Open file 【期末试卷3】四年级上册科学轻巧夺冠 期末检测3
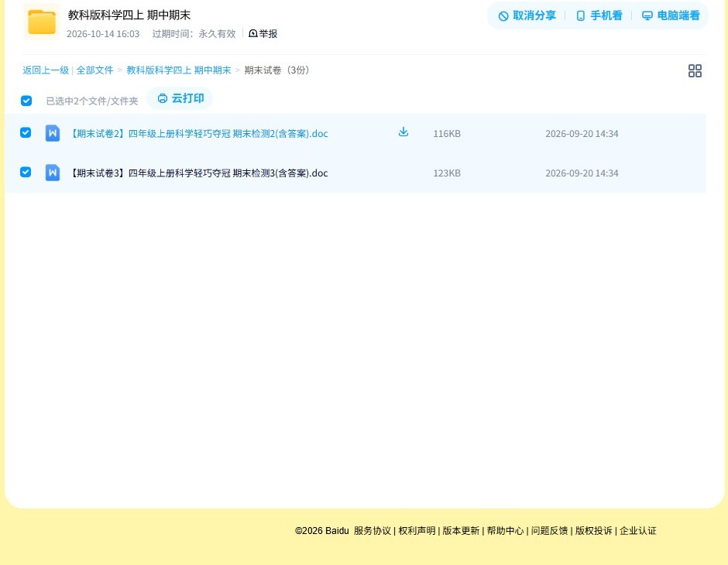728x565 pixels. 198,173
